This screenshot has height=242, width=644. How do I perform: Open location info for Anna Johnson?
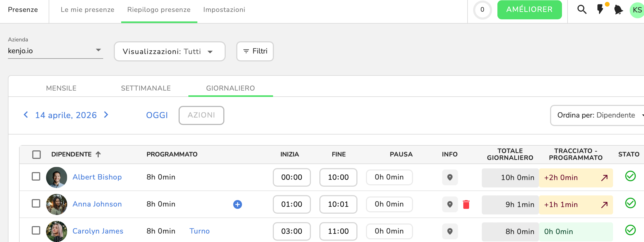pos(450,204)
